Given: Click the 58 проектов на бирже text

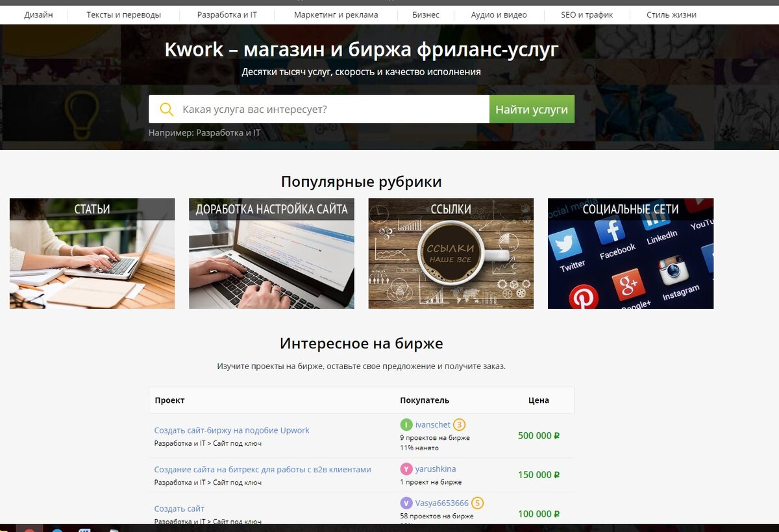Looking at the screenshot, I should [437, 516].
